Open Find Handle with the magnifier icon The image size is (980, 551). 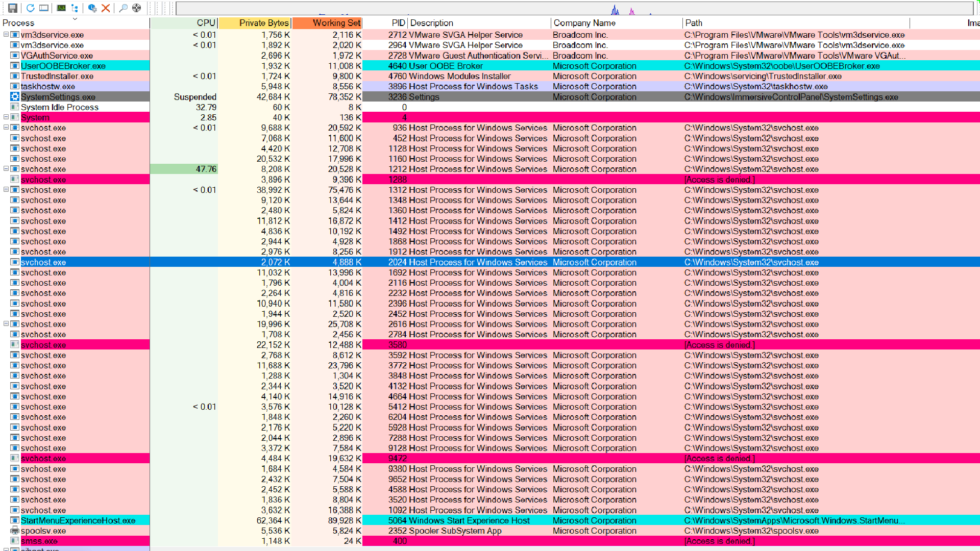click(x=123, y=8)
